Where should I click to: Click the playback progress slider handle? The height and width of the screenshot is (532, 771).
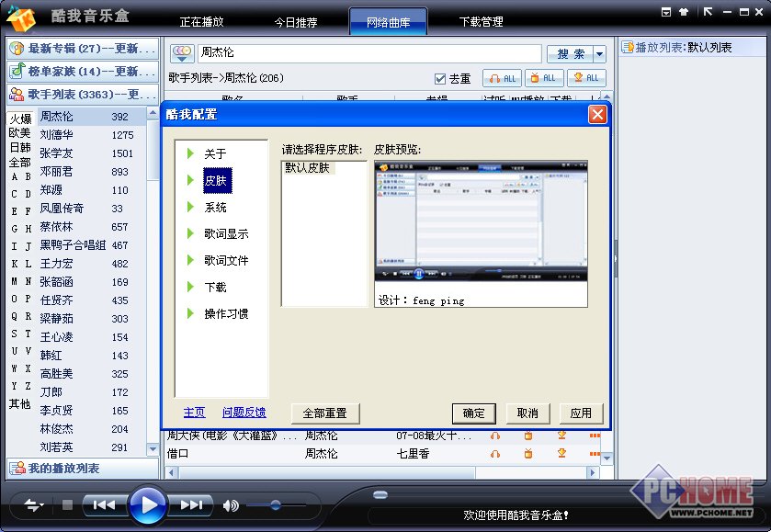(380, 494)
